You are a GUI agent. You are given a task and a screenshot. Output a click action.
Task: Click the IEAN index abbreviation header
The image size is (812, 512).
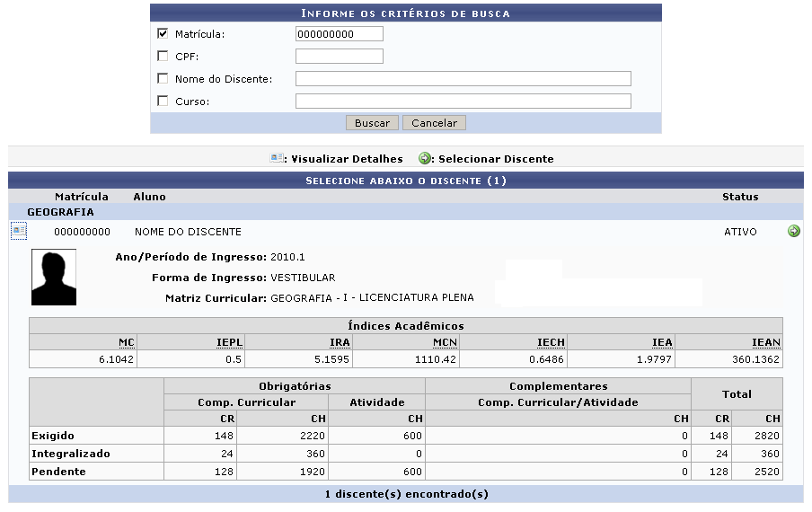coord(766,342)
